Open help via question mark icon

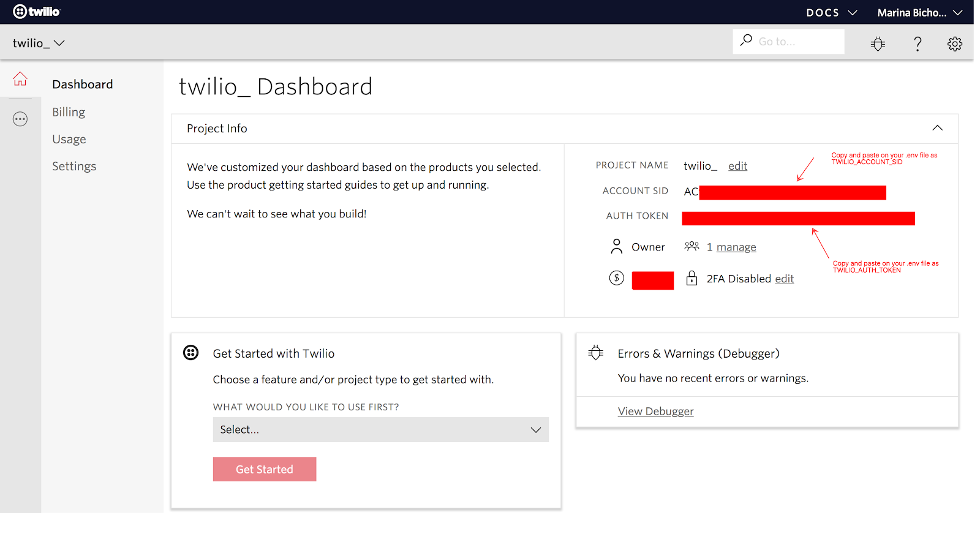(x=917, y=44)
